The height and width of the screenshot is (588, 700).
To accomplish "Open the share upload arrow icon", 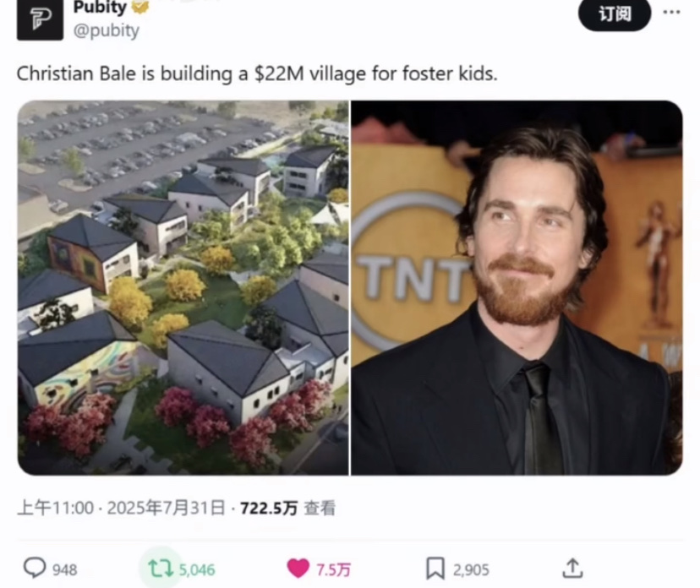I will coord(573,568).
